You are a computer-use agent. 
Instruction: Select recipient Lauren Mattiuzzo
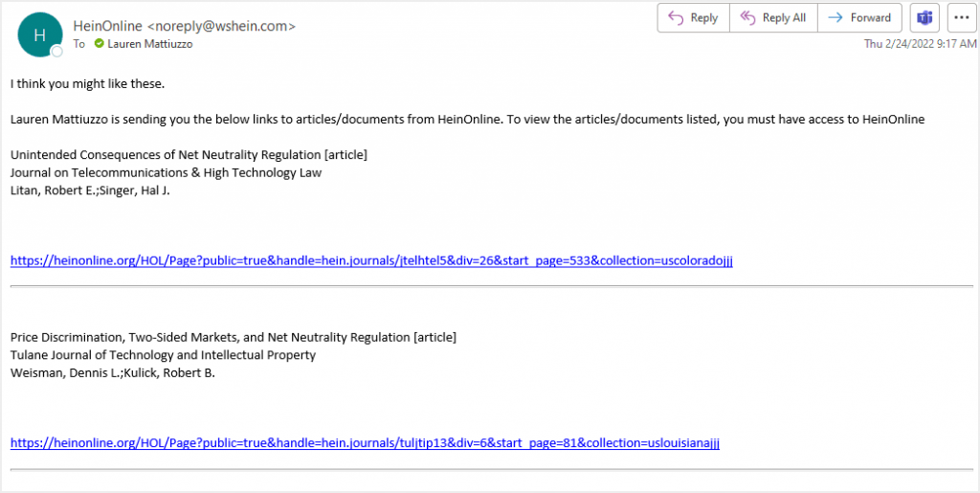[150, 44]
